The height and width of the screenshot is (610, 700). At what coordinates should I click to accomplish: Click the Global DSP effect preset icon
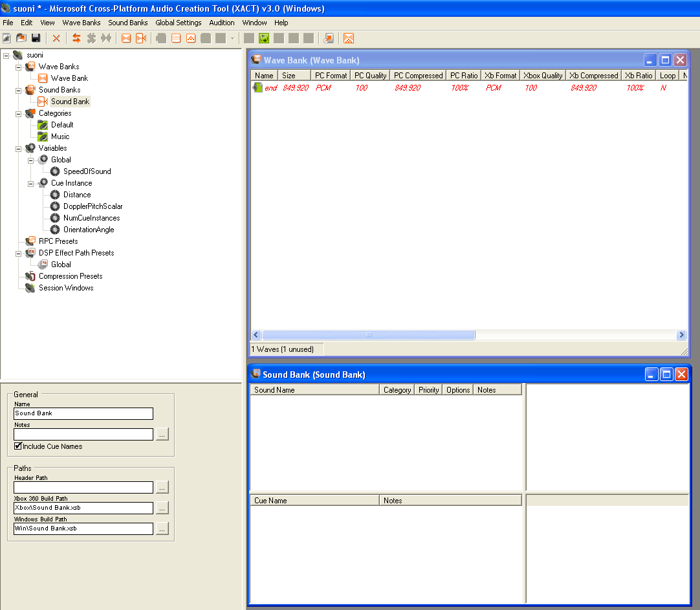(x=43, y=265)
